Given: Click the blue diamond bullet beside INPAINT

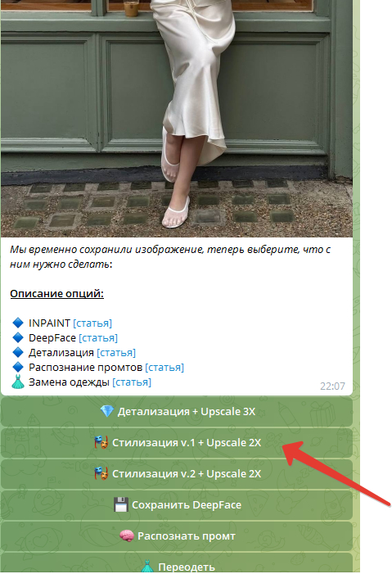Looking at the screenshot, I should (x=18, y=323).
